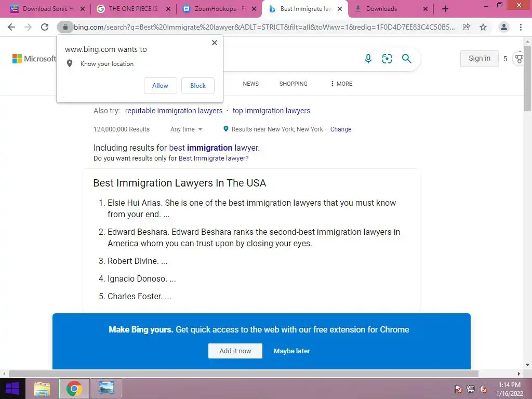
Task: Close the location permission popup
Action: coord(215,43)
